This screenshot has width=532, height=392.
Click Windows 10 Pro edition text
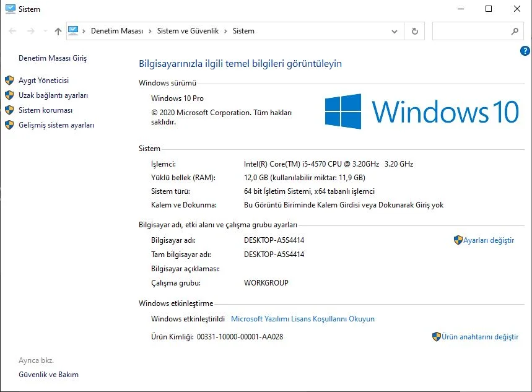pyautogui.click(x=177, y=98)
